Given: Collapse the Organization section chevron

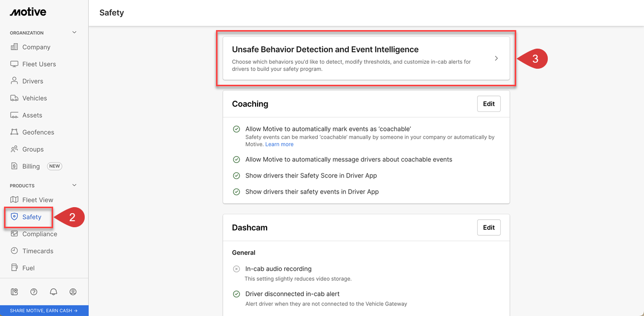Looking at the screenshot, I should 75,33.
